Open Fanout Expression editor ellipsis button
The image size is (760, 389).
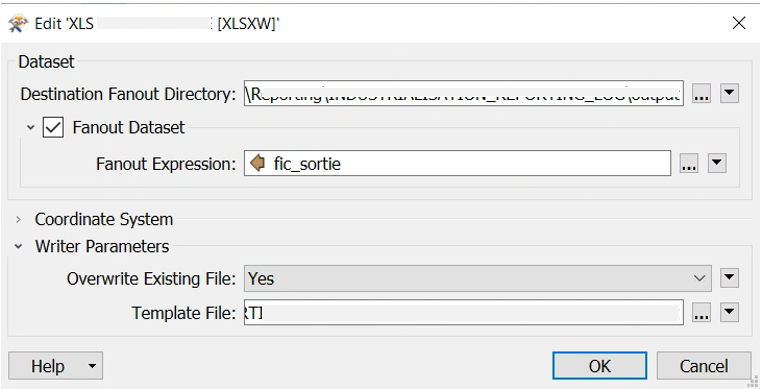point(689,163)
